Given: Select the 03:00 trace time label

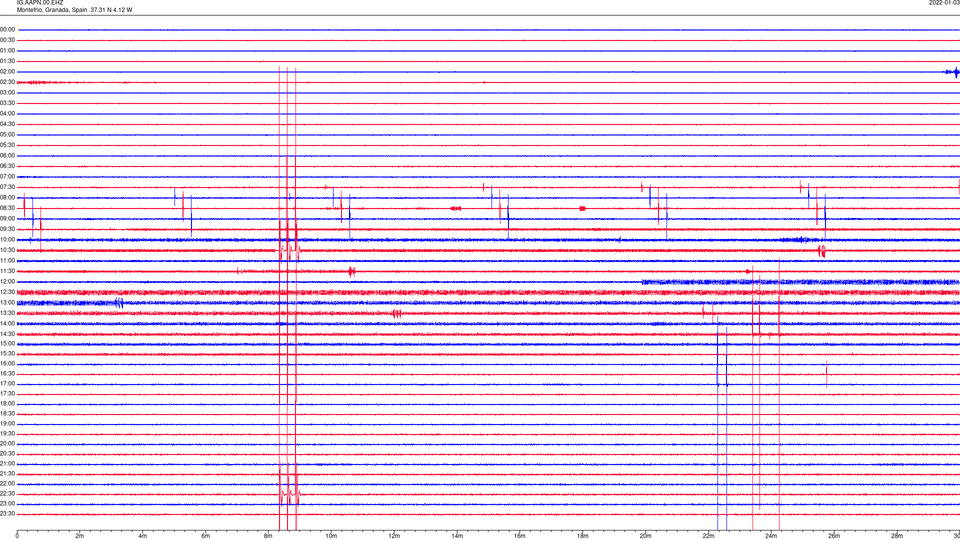Looking at the screenshot, I should pyautogui.click(x=7, y=92).
